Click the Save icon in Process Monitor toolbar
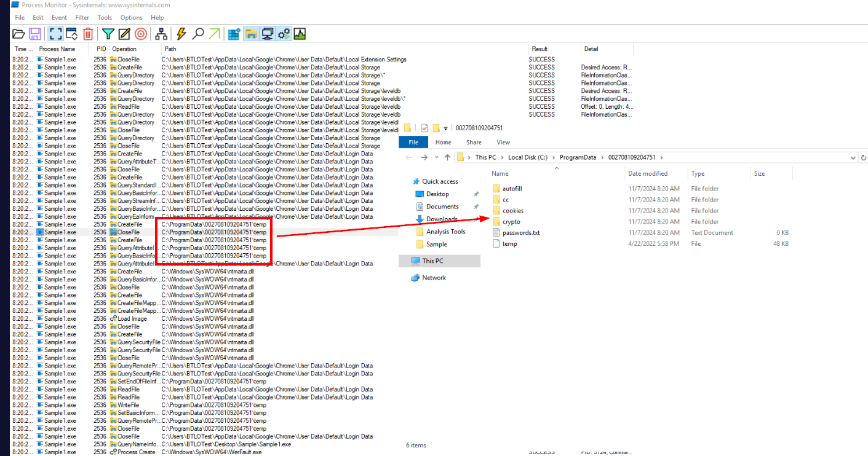This screenshot has height=456, width=868. pos(35,34)
